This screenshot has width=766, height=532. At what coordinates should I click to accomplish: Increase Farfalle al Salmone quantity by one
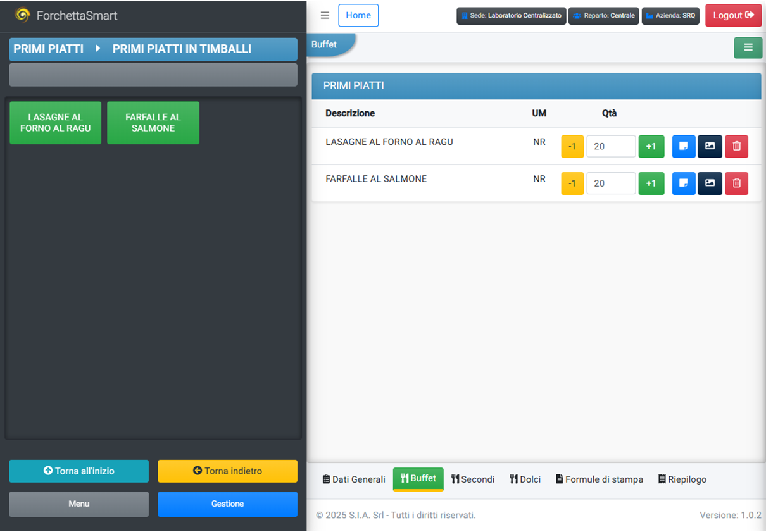[651, 183]
